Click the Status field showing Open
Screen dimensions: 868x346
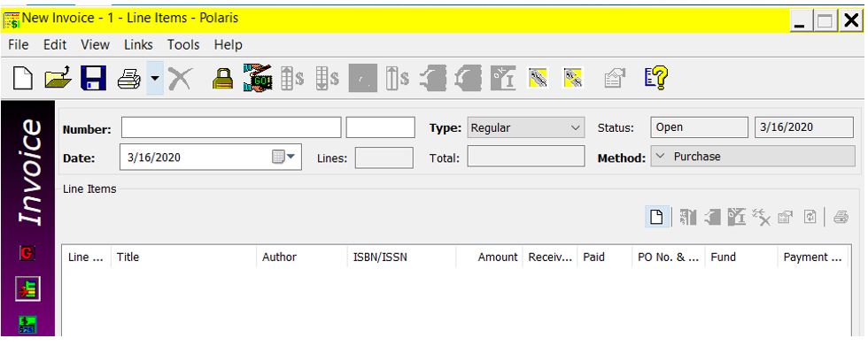click(x=699, y=127)
